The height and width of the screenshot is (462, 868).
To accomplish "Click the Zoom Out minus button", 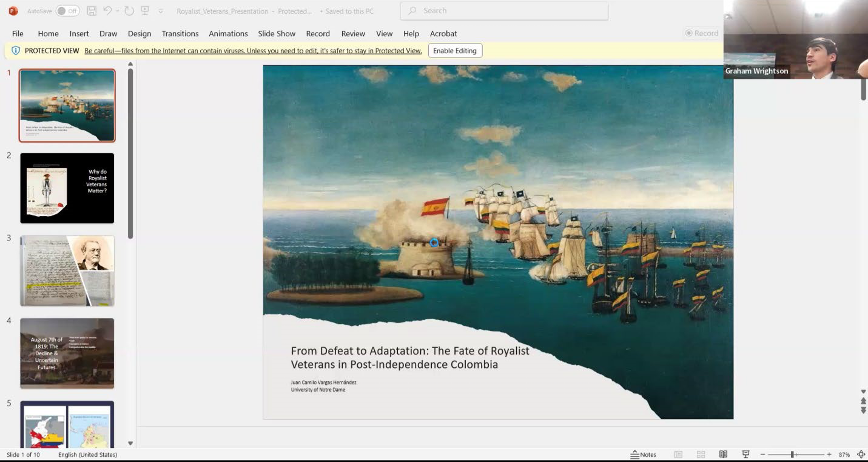I will pos(763,455).
